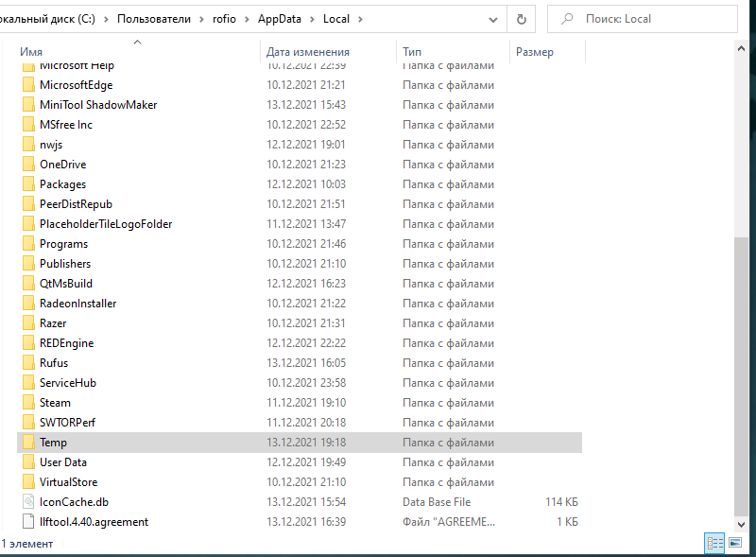Click the Packages folder icon

pos(28,183)
